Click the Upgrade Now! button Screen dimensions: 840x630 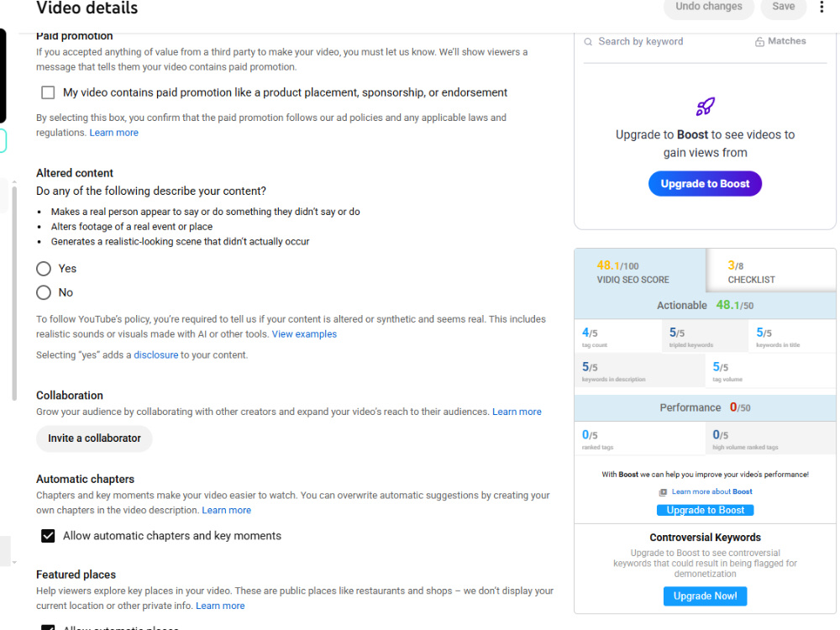click(705, 596)
